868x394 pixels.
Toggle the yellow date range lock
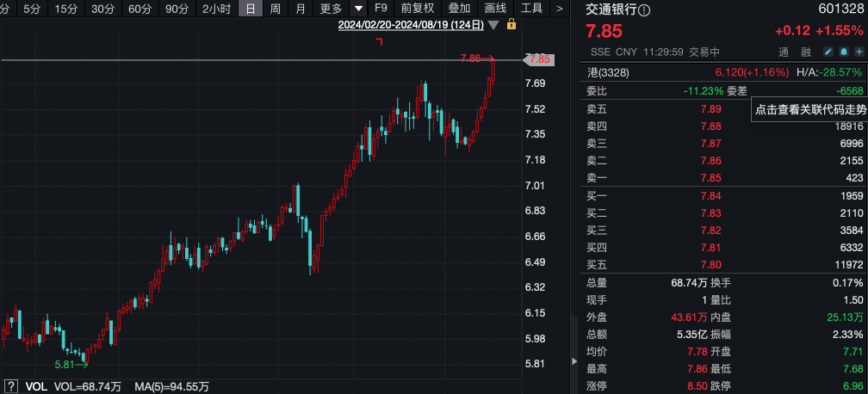tap(511, 24)
